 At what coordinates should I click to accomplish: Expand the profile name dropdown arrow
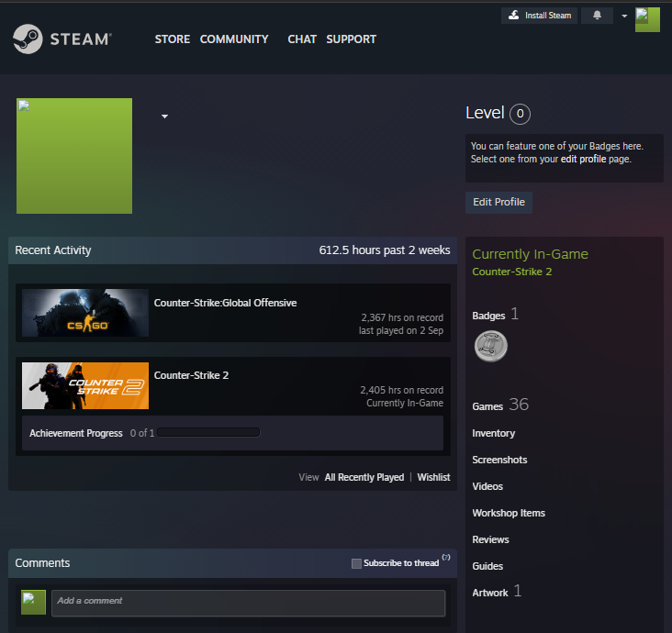[164, 117]
